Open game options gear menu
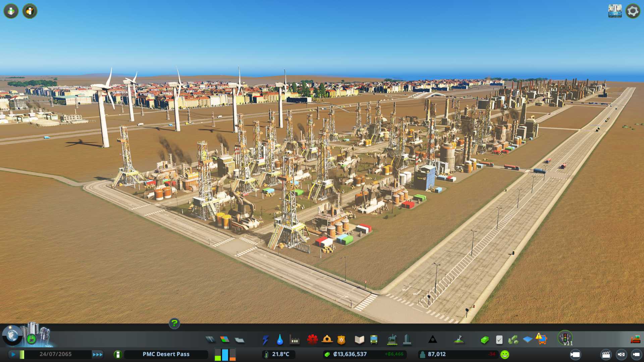 coord(633,11)
